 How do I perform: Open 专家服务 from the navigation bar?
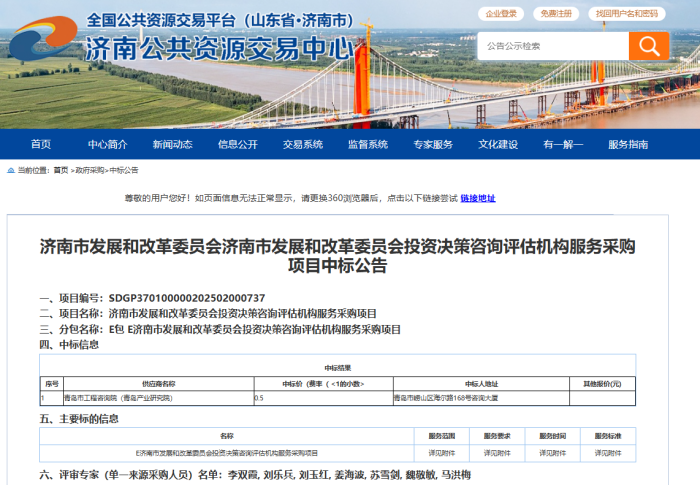[433, 144]
